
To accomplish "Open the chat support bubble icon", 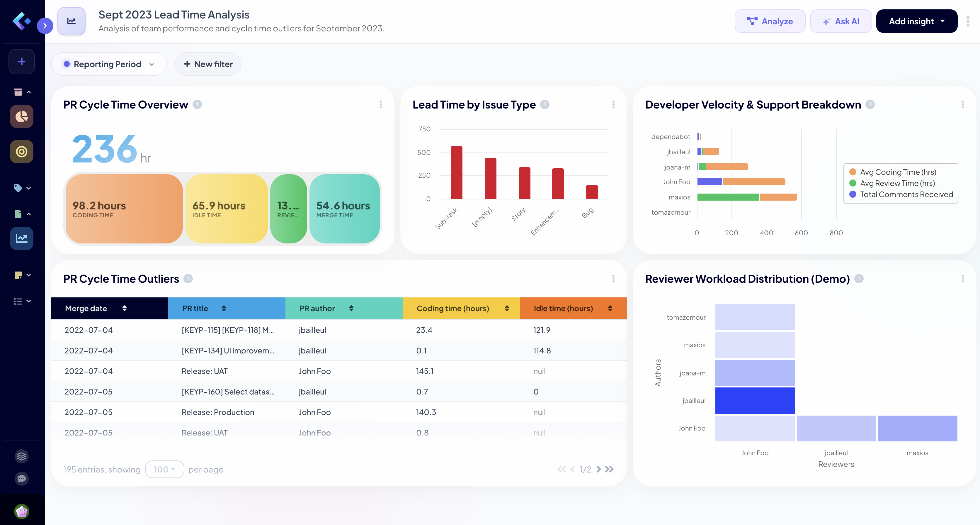I will tap(22, 479).
